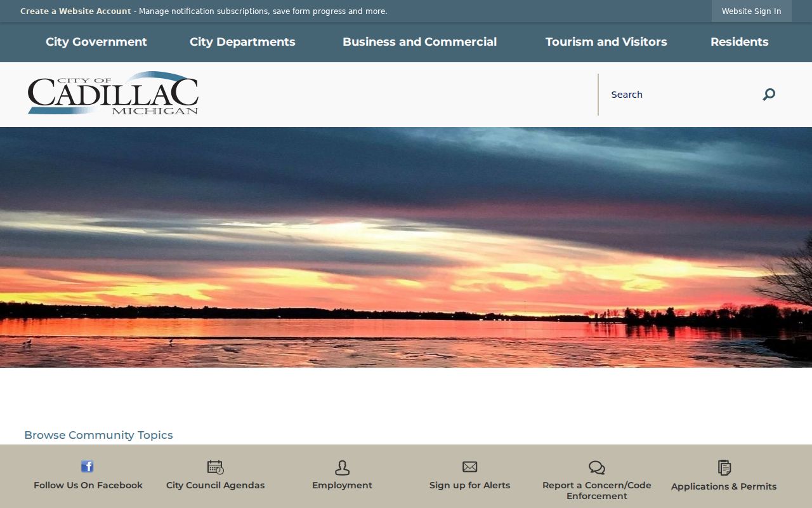Open the City Council Agendas calendar icon
The image size is (812, 508).
[216, 467]
